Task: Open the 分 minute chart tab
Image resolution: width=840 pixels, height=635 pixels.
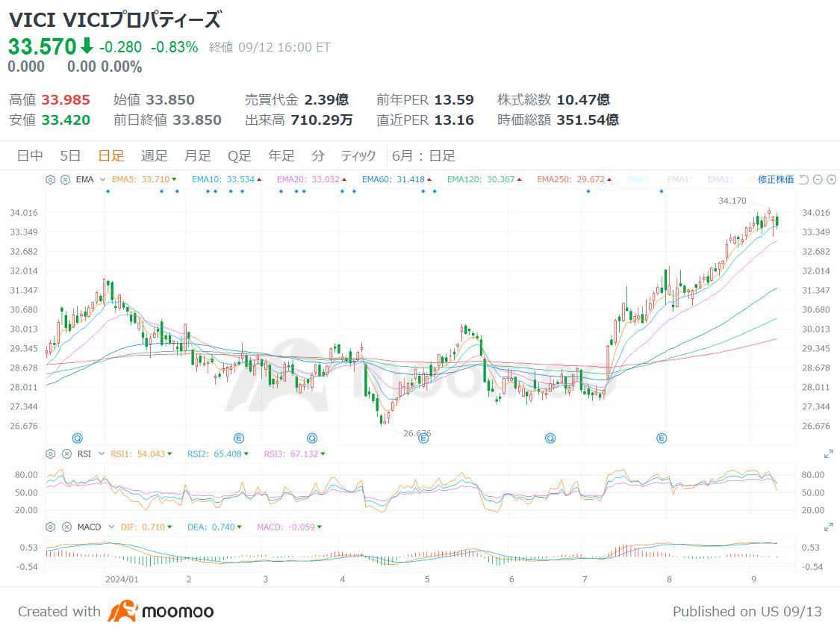Action: pos(317,156)
